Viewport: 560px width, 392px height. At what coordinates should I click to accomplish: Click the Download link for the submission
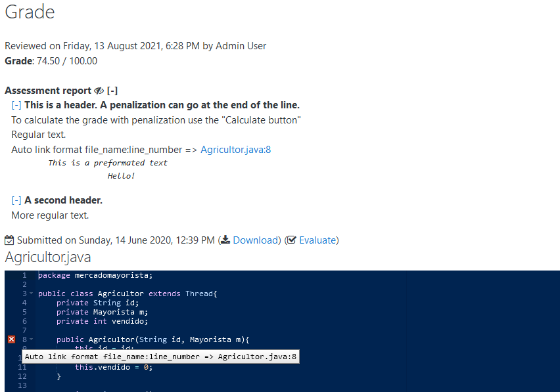256,240
